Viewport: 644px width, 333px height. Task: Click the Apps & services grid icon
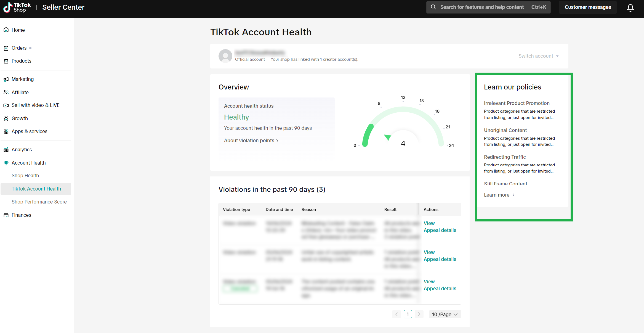point(6,132)
